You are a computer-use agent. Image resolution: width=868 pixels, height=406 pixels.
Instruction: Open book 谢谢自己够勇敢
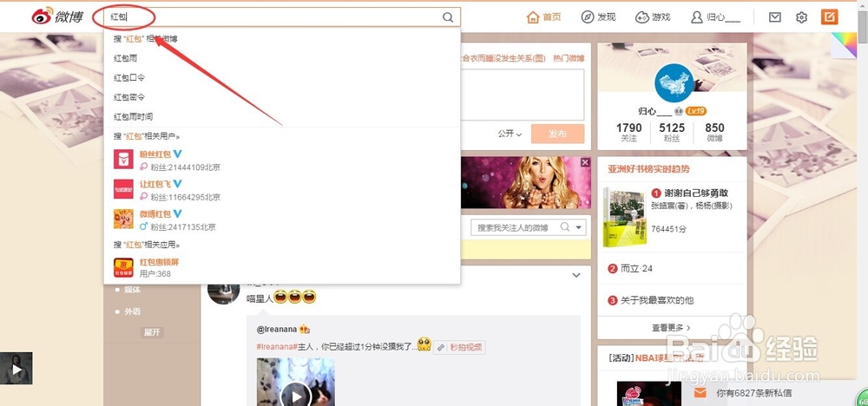(696, 193)
